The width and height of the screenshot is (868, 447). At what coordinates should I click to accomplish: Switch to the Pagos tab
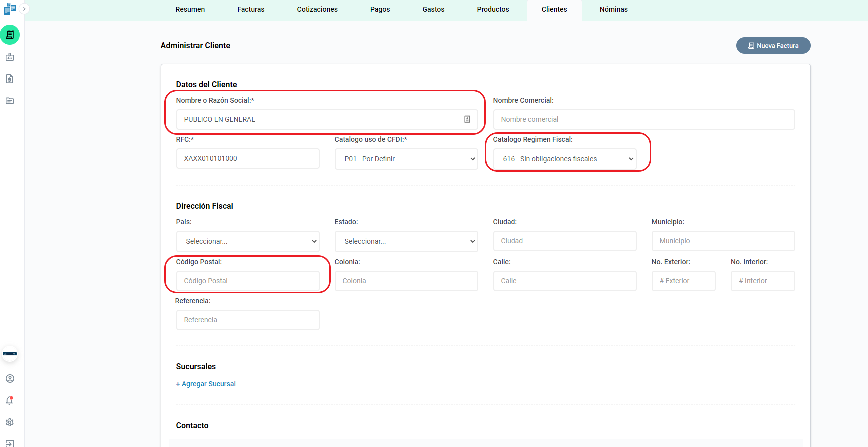click(x=380, y=9)
